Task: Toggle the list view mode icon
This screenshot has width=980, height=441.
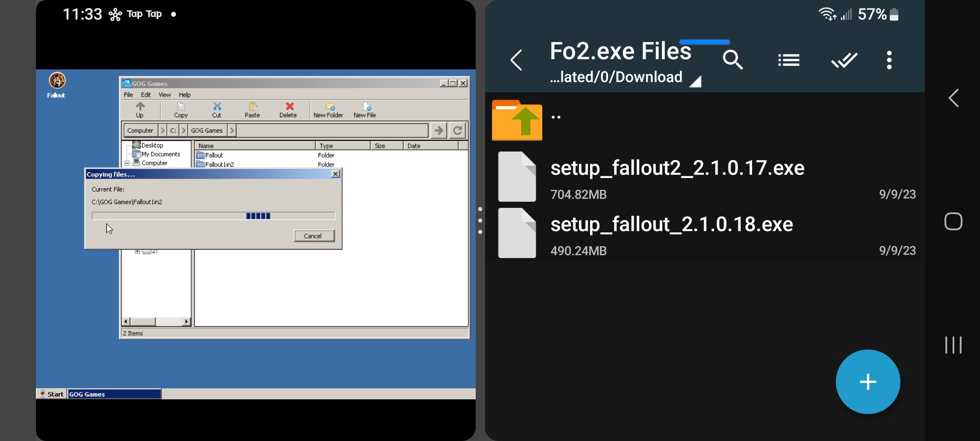Action: tap(789, 60)
